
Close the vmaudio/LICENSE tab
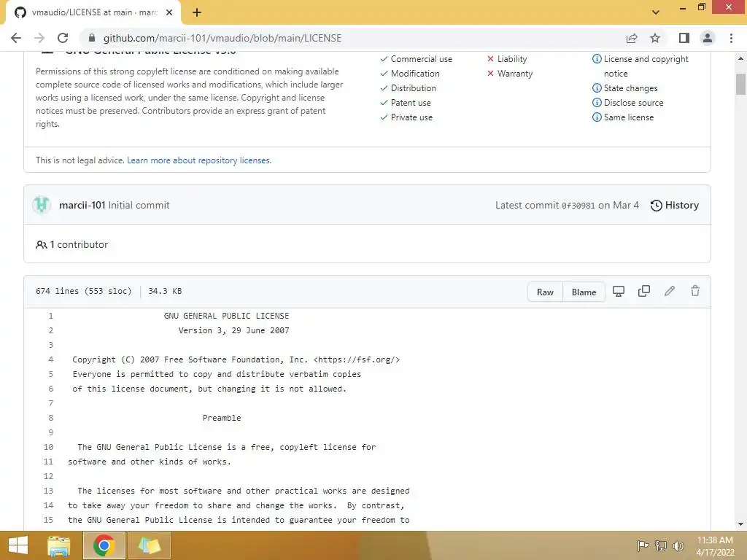[x=169, y=12]
